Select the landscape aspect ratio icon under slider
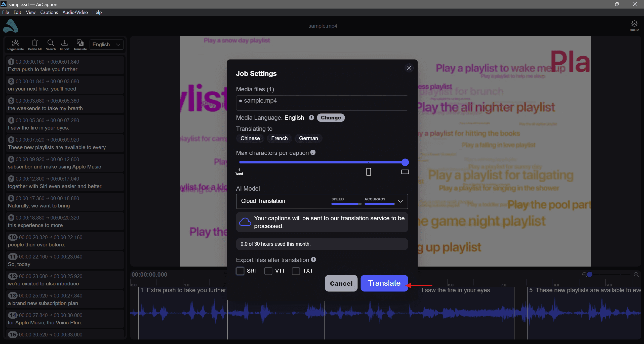This screenshot has height=344, width=644. click(x=405, y=172)
